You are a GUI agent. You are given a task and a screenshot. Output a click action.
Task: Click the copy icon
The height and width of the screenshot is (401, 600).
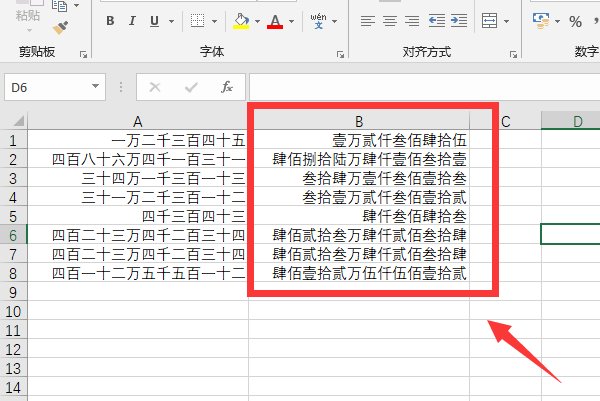(59, 5)
